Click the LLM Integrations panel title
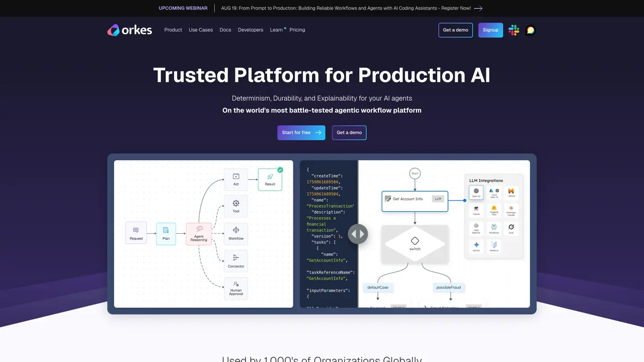Screen dimensions: 644x362 point(486,180)
